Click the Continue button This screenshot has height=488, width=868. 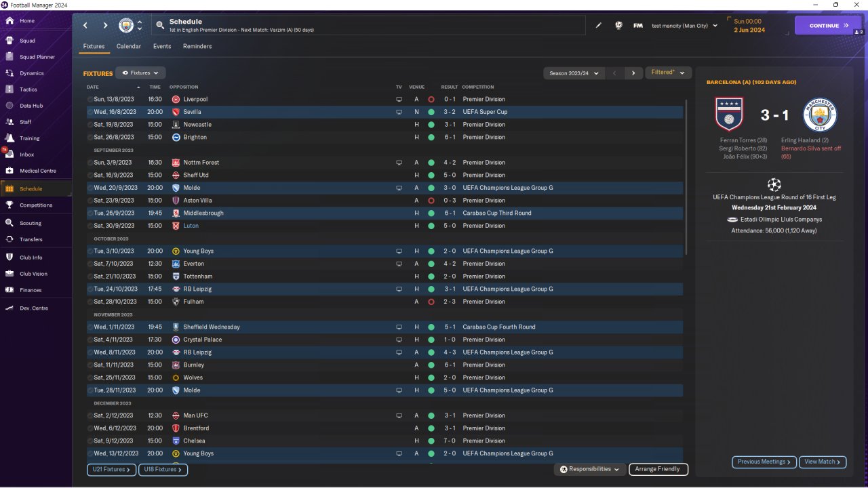(x=828, y=26)
